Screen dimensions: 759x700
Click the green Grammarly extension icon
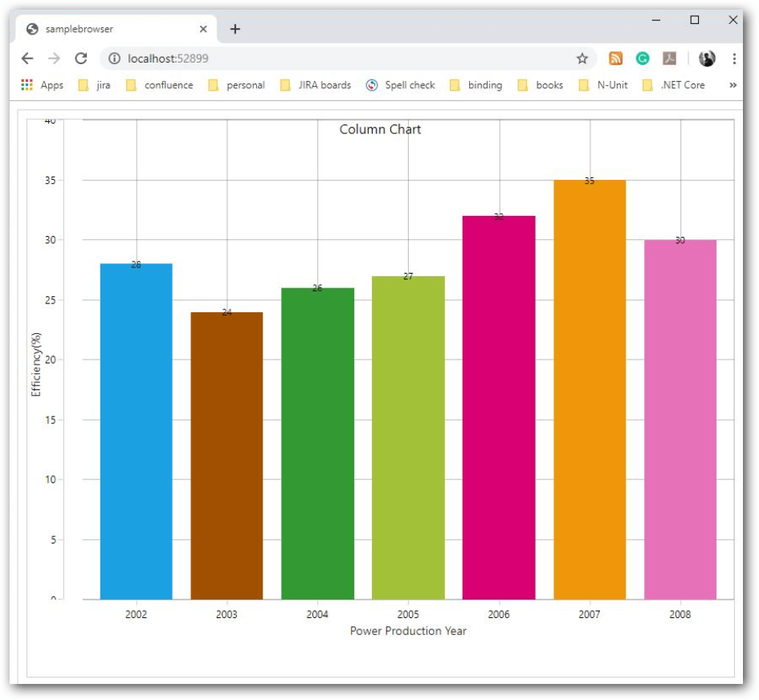[643, 59]
